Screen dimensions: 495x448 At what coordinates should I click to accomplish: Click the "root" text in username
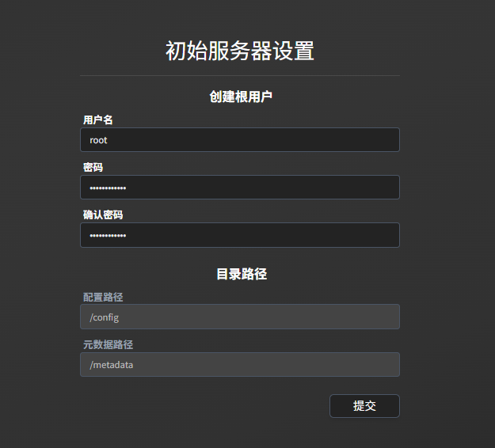pos(98,140)
